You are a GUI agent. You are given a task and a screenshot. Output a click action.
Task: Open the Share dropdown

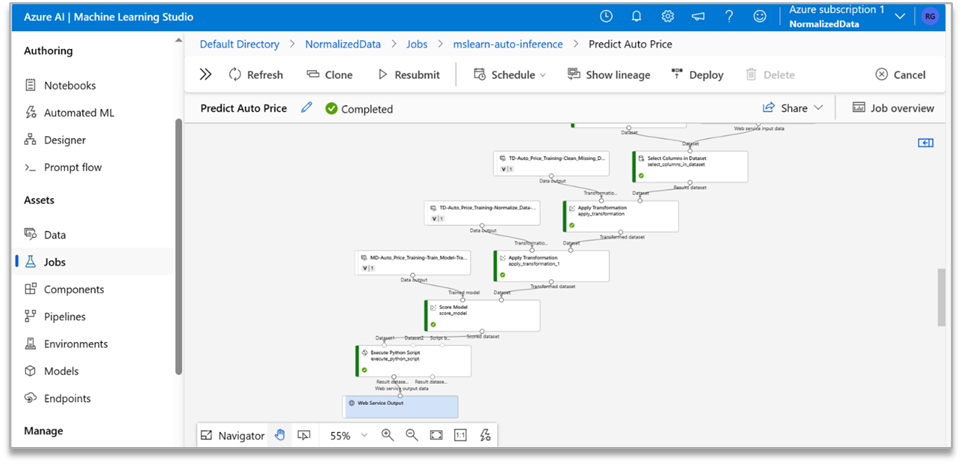793,108
